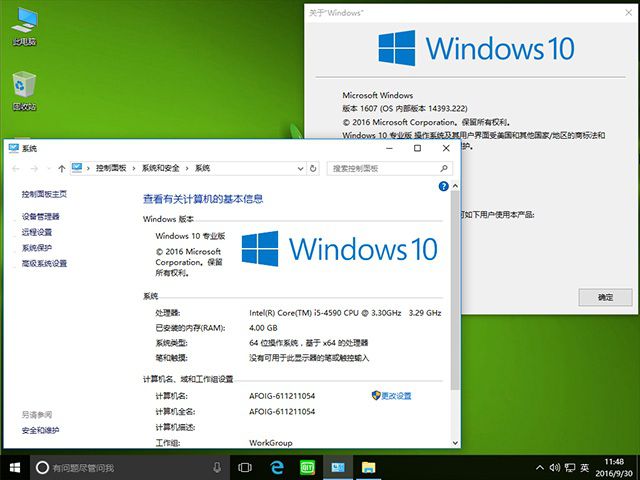Image resolution: width=640 pixels, height=480 pixels.
Task: Open the Recycle Bin desktop icon
Action: click(24, 91)
